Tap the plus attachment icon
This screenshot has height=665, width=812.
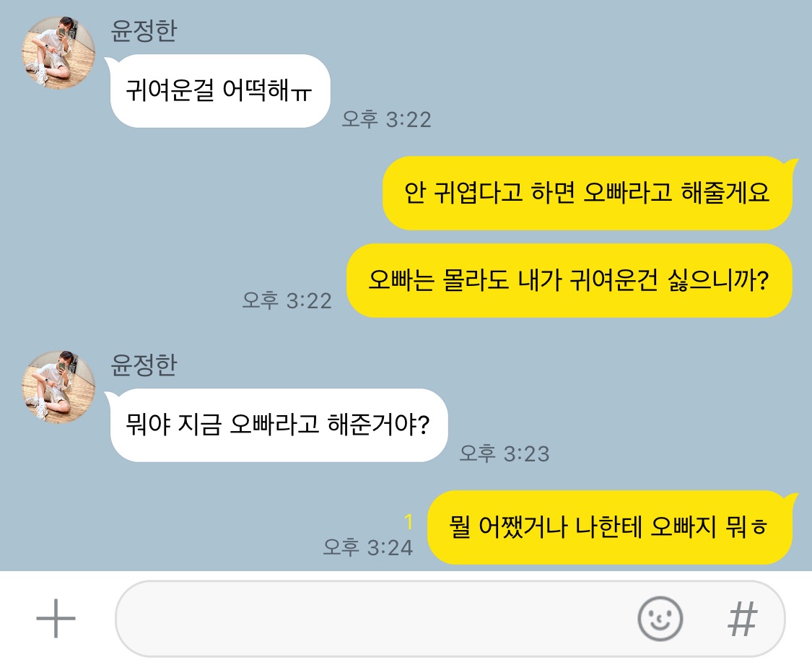(x=56, y=618)
